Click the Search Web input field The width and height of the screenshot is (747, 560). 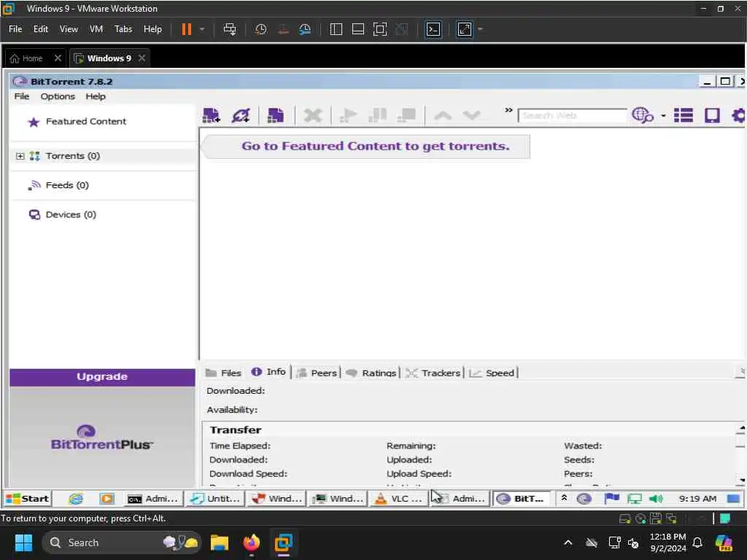click(572, 116)
